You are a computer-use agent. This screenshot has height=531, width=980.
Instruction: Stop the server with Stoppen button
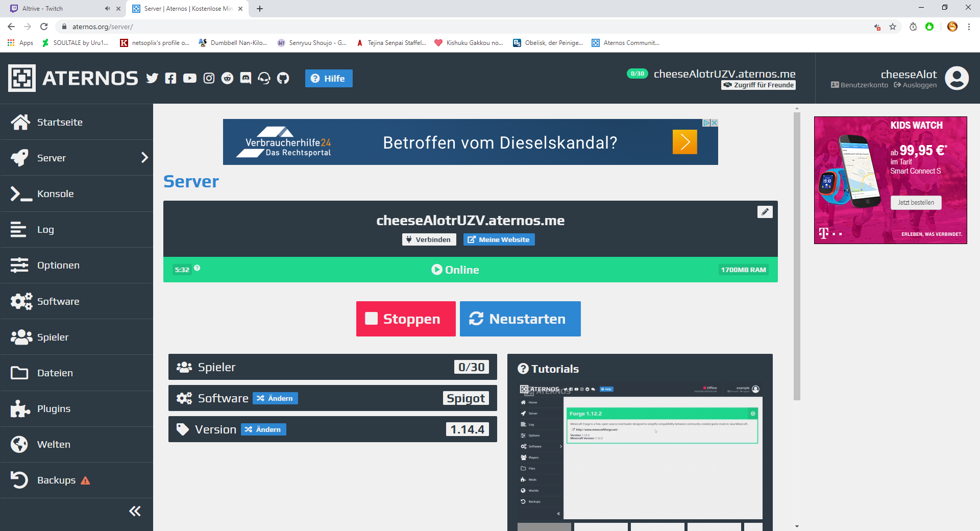click(406, 319)
